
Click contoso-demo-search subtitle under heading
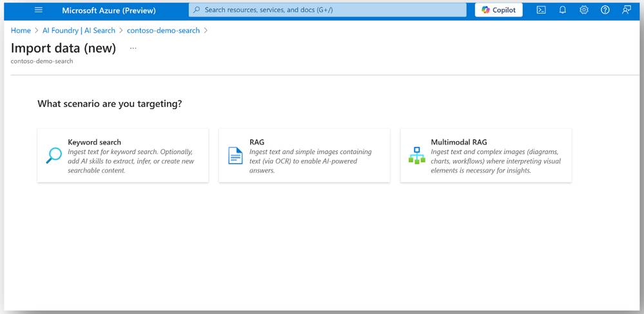[x=42, y=61]
